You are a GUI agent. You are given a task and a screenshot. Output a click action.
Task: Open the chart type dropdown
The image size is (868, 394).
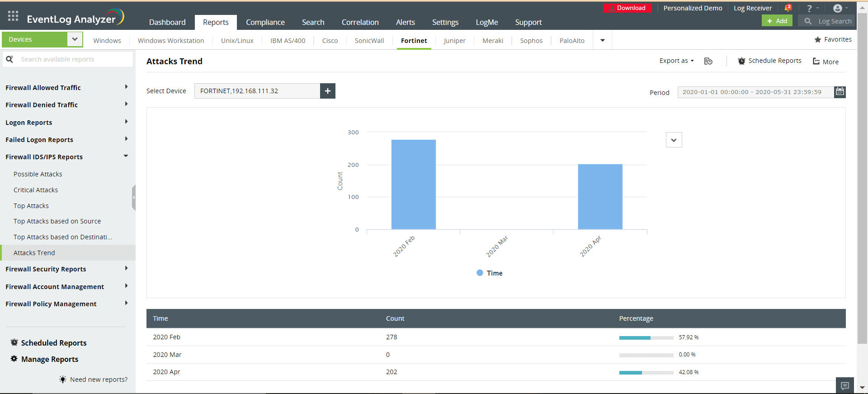click(x=674, y=140)
